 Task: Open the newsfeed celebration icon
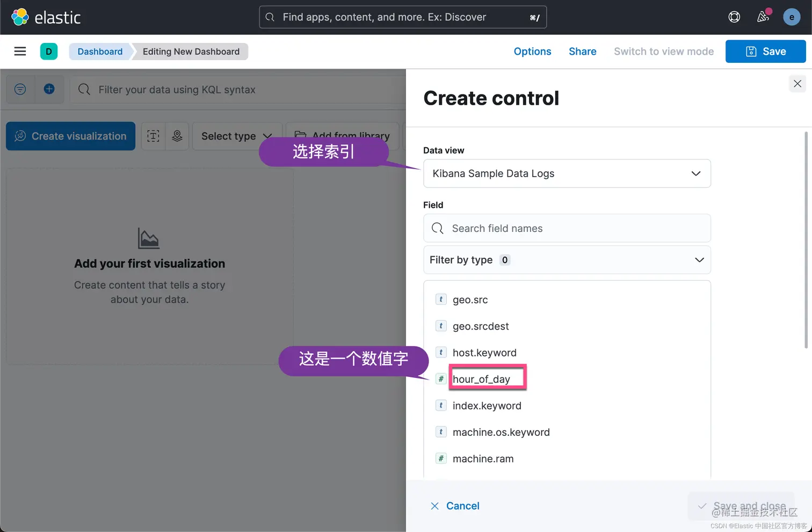tap(763, 17)
